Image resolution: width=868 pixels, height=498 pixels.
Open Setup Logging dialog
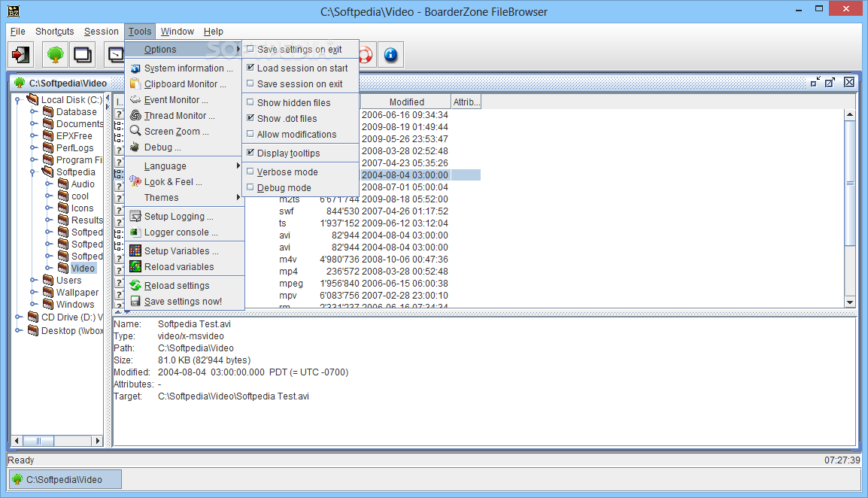tap(185, 217)
